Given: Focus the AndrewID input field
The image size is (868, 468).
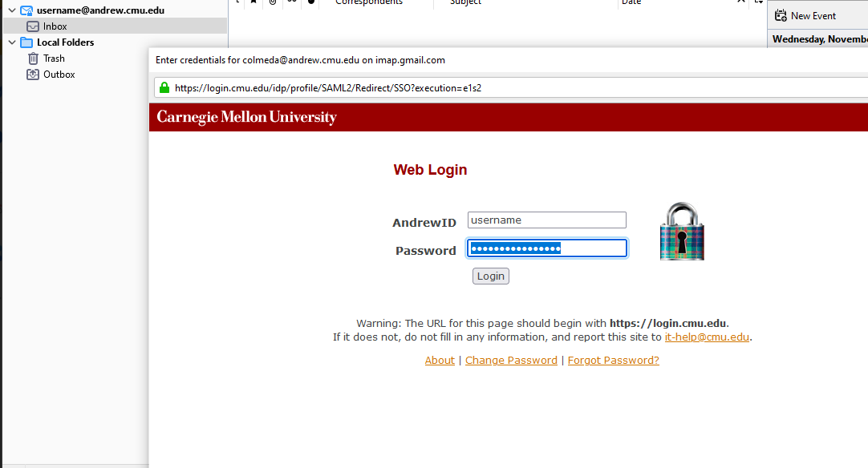Looking at the screenshot, I should [547, 220].
